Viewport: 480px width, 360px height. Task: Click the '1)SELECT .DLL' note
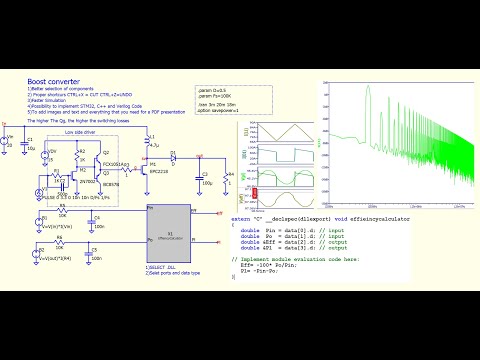point(160,267)
